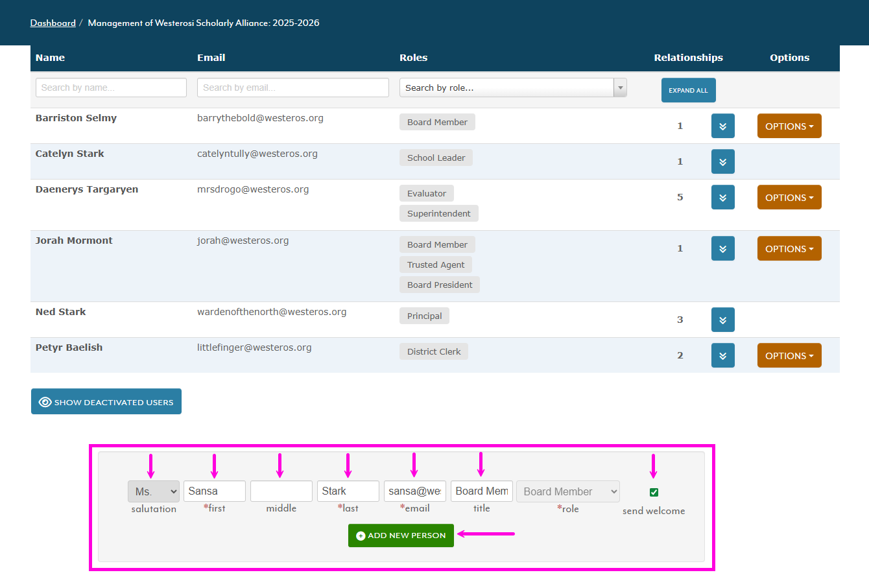Click the Principal role tag
This screenshot has width=869, height=588.
click(x=424, y=316)
